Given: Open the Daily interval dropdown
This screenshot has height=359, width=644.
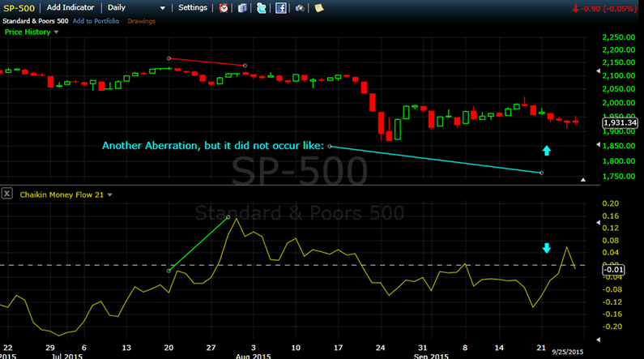Looking at the screenshot, I should [136, 8].
